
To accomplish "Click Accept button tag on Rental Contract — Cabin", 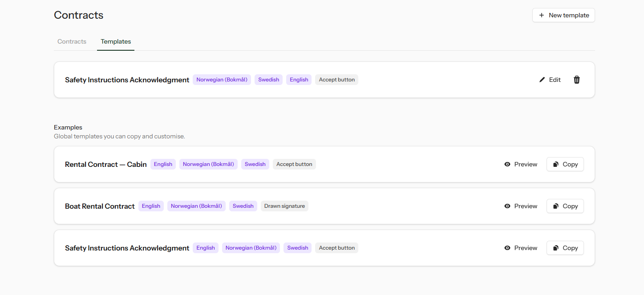I will pos(294,164).
